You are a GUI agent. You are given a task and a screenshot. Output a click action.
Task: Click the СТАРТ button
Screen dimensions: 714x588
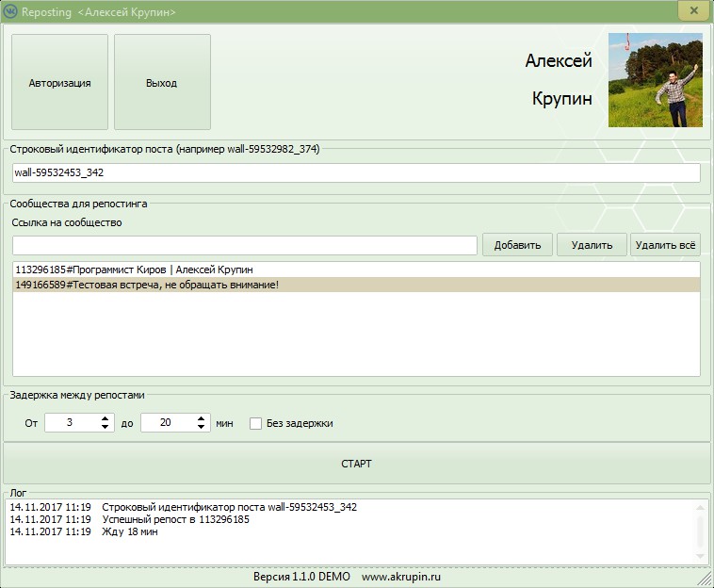pyautogui.click(x=356, y=464)
